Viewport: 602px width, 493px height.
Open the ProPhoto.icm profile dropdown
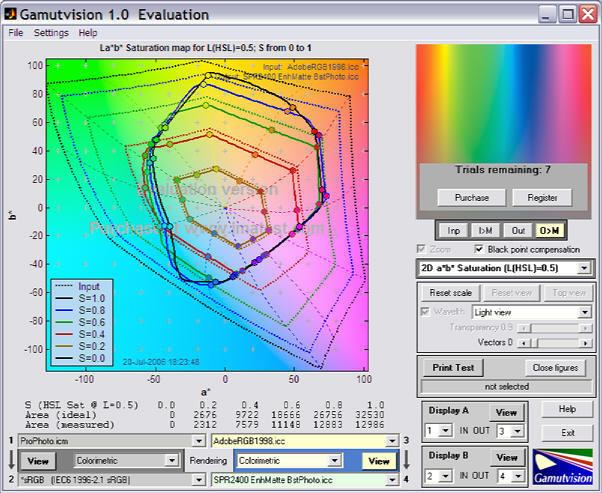pyautogui.click(x=111, y=441)
